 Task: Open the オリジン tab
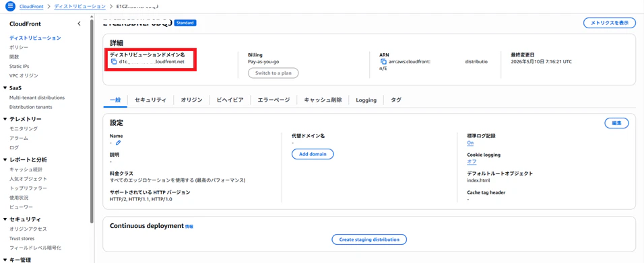191,100
